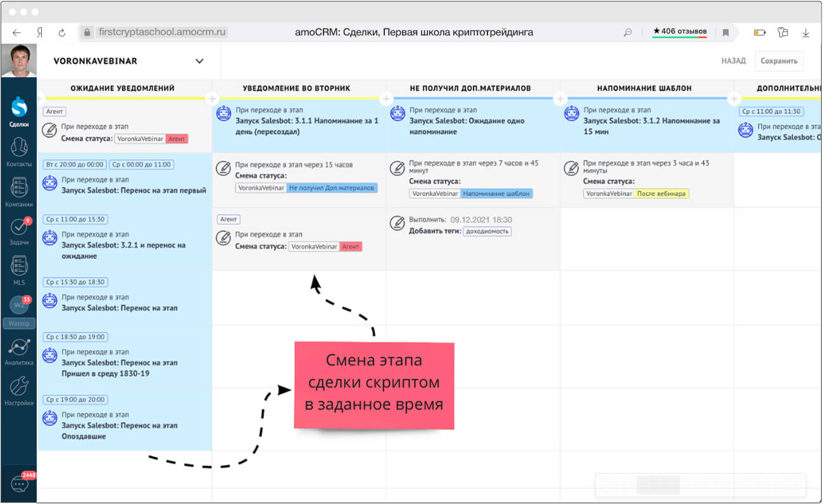Open MLS section in sidebar
This screenshot has height=504, width=823.
point(19,271)
